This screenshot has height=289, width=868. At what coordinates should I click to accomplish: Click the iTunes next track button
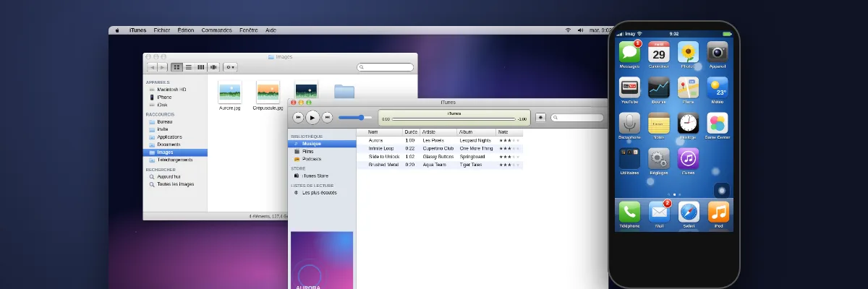point(327,117)
